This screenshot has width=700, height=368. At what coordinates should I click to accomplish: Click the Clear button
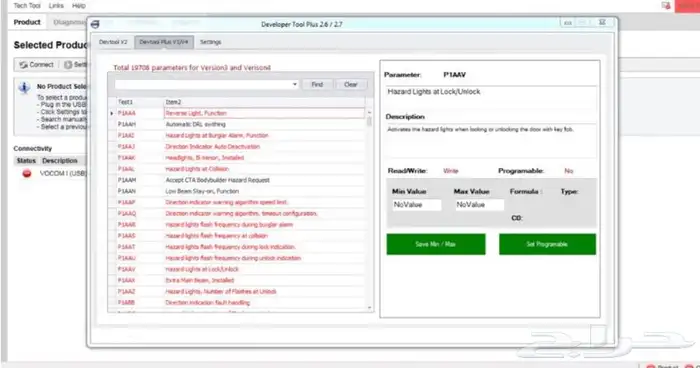pyautogui.click(x=351, y=84)
